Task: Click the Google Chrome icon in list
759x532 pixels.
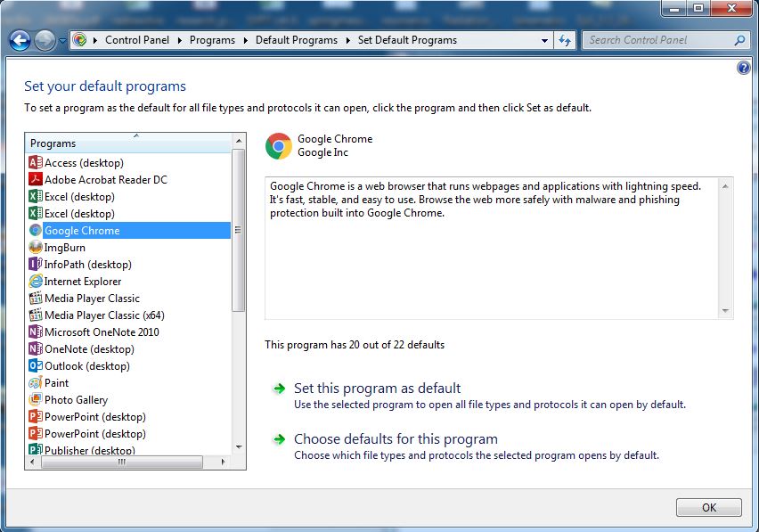Action: coord(36,231)
